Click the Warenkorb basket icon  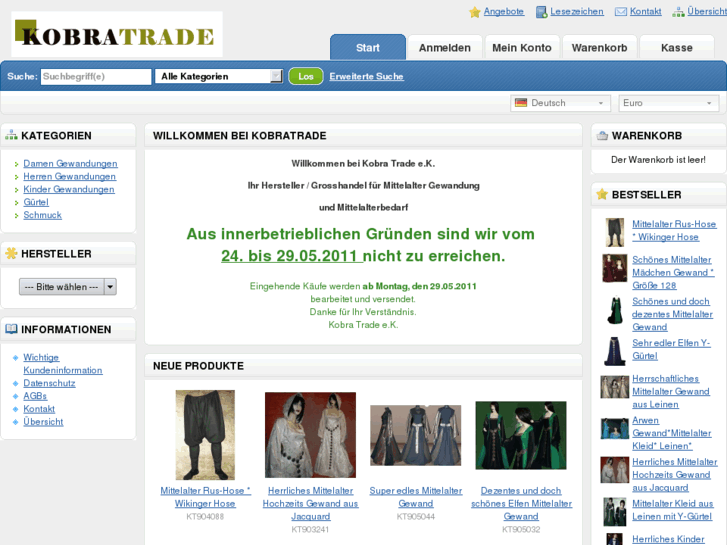602,136
